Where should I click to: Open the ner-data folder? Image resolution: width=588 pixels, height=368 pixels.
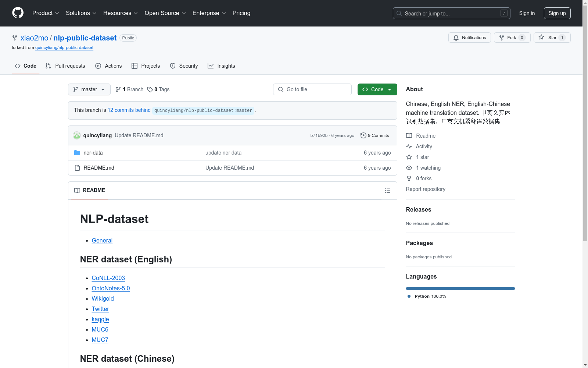point(93,153)
